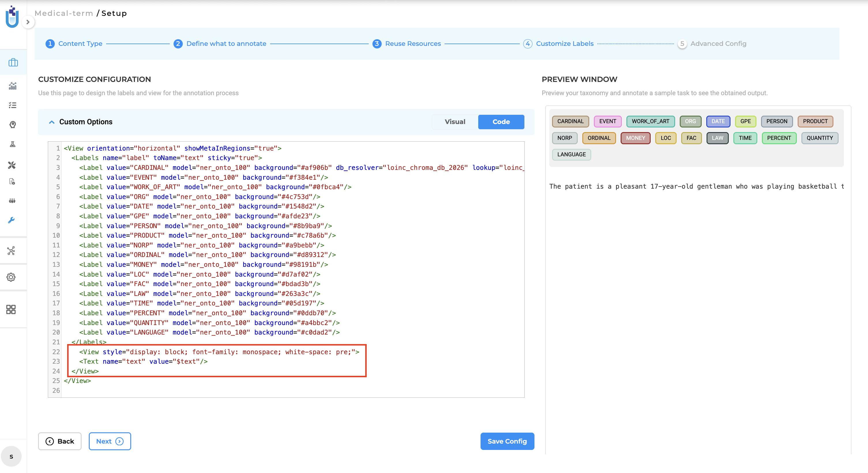868x473 pixels.
Task: Switch editor to Visual mode
Action: [x=455, y=122]
